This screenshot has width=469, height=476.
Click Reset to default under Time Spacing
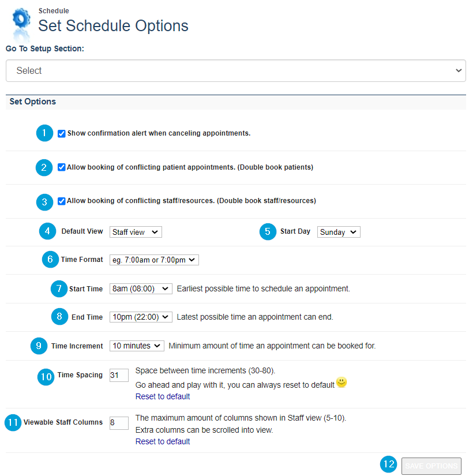[x=163, y=396]
